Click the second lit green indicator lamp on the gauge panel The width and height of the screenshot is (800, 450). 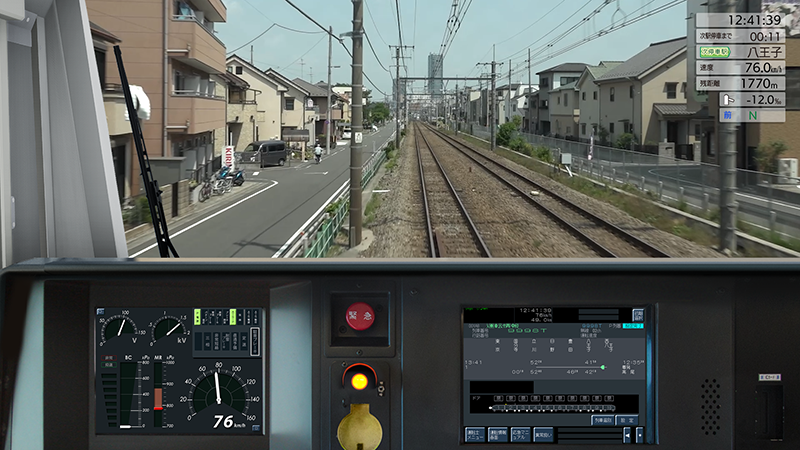click(x=233, y=317)
